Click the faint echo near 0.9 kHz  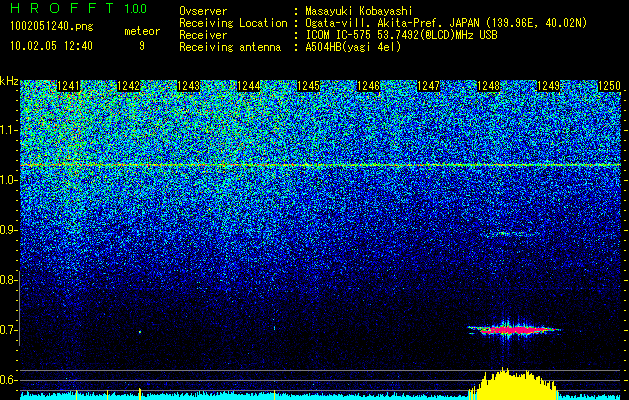click(509, 234)
